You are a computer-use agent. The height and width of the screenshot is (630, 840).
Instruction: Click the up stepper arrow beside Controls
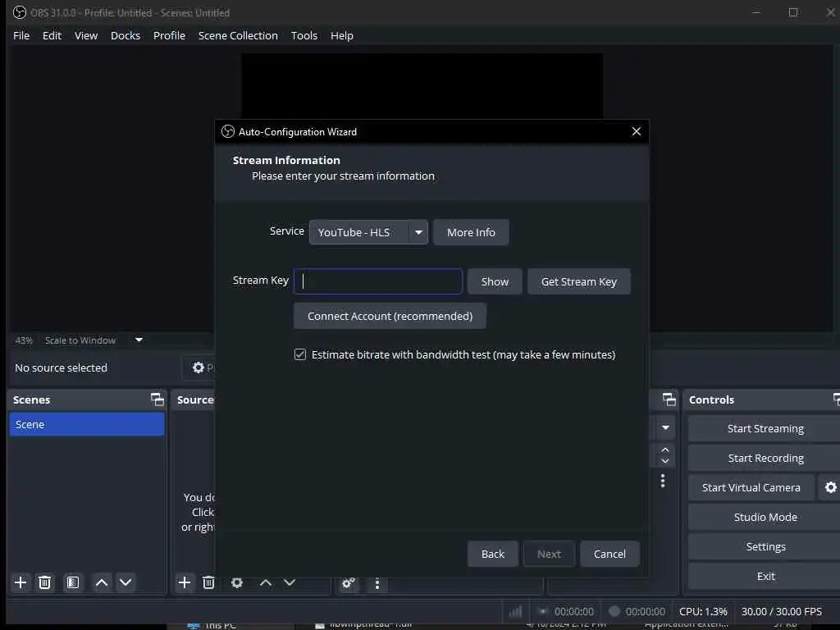[x=664, y=450]
